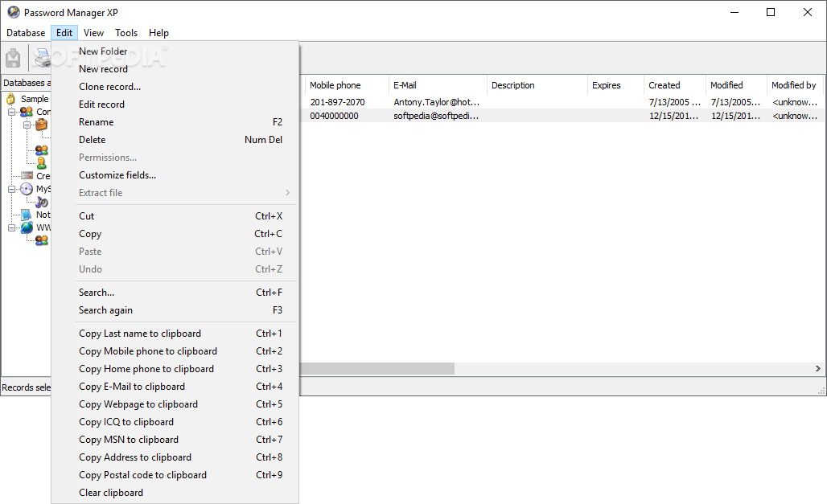Select the contacts people folder icon
The height and width of the screenshot is (504, 827).
[27, 112]
